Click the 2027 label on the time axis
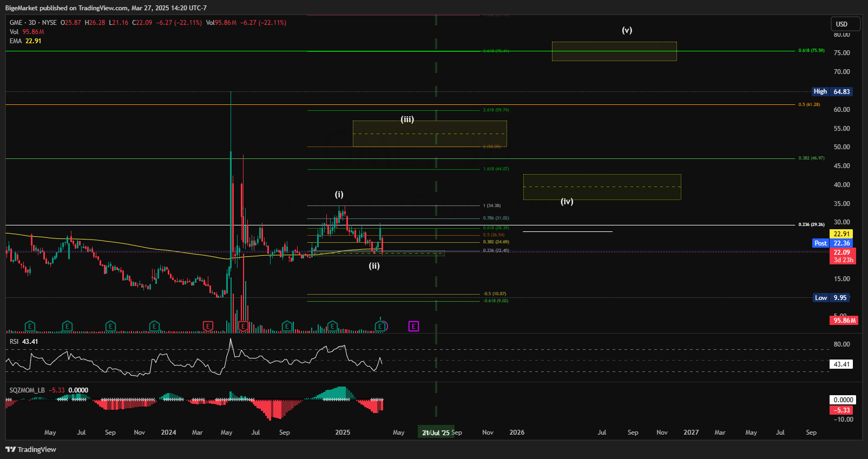 point(691,433)
